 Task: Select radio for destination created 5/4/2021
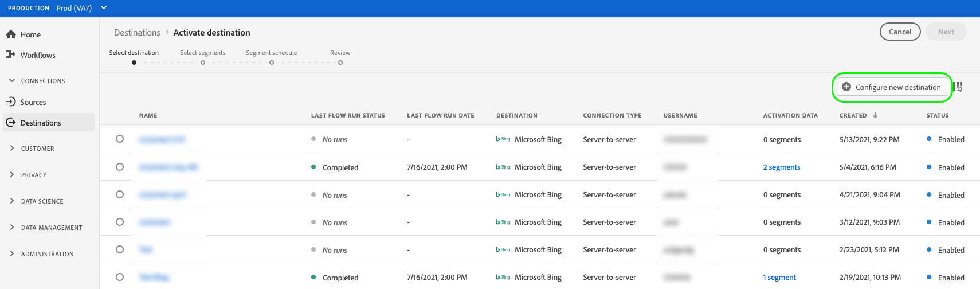coord(120,167)
